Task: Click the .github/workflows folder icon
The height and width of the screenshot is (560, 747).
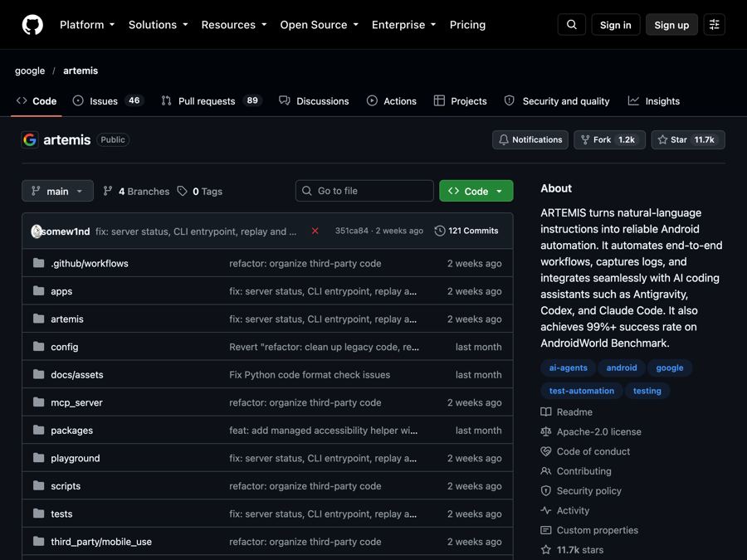Action: click(x=38, y=263)
